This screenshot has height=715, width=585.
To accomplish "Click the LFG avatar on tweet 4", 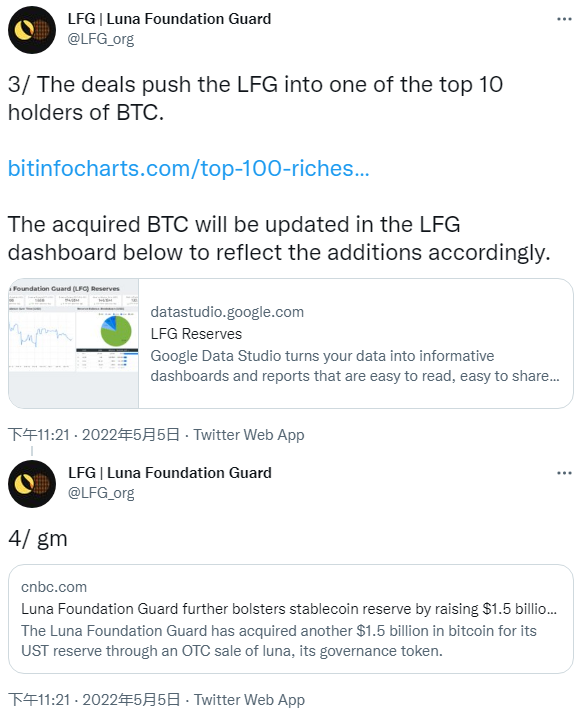I will point(32,484).
